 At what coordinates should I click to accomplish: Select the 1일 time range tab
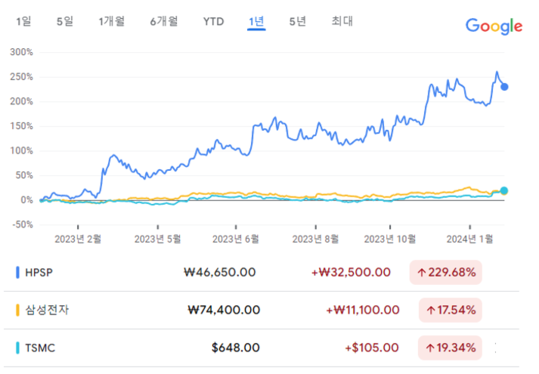24,22
